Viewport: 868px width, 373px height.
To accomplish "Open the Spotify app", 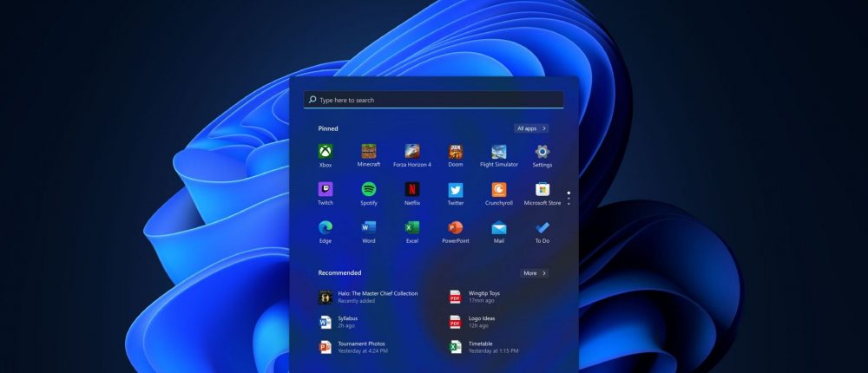I will coord(369,191).
